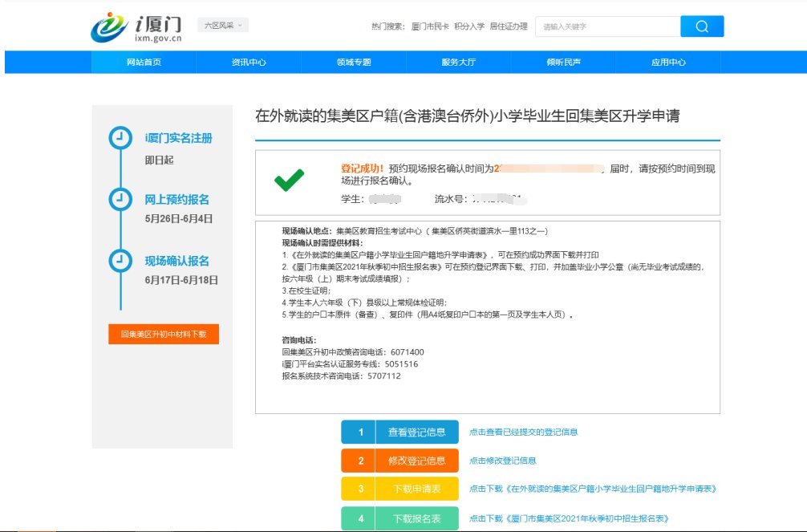Click the i厦门 site logo
The height and width of the screenshot is (532, 807).
pos(136,26)
